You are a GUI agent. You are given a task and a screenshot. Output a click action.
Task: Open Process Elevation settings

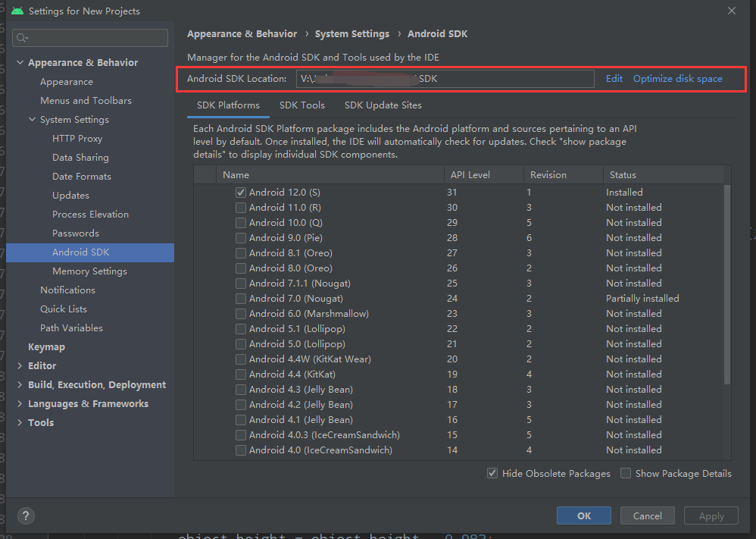click(x=90, y=215)
